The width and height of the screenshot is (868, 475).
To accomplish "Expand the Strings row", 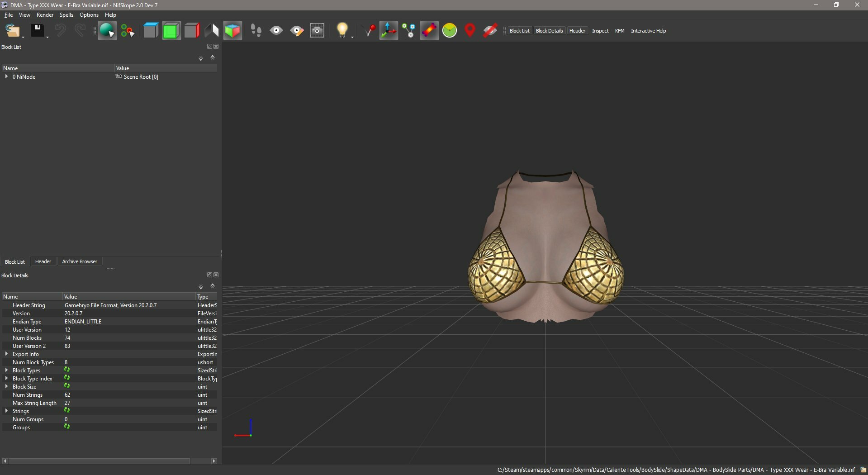I will 6,411.
